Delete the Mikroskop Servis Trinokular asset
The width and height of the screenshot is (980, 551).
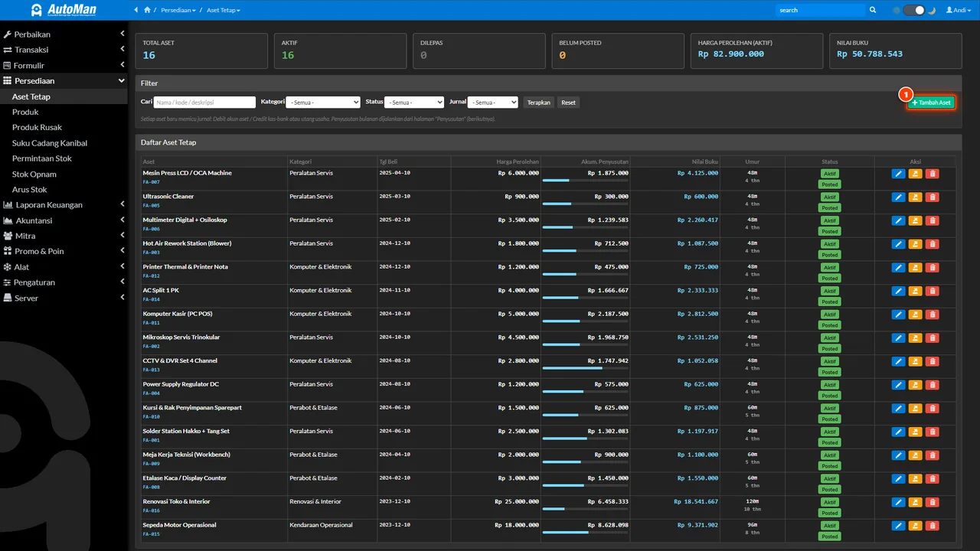[932, 338]
